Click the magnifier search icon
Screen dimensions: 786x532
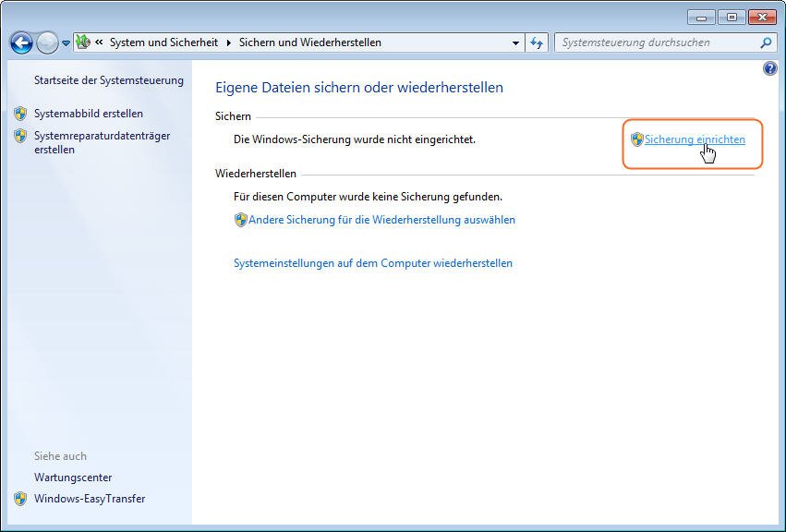pyautogui.click(x=766, y=43)
